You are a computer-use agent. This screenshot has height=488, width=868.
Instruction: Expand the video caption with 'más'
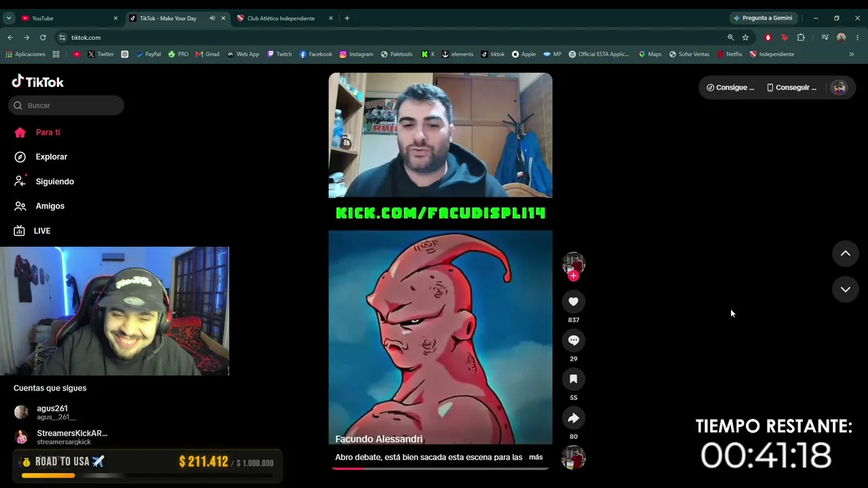click(536, 457)
